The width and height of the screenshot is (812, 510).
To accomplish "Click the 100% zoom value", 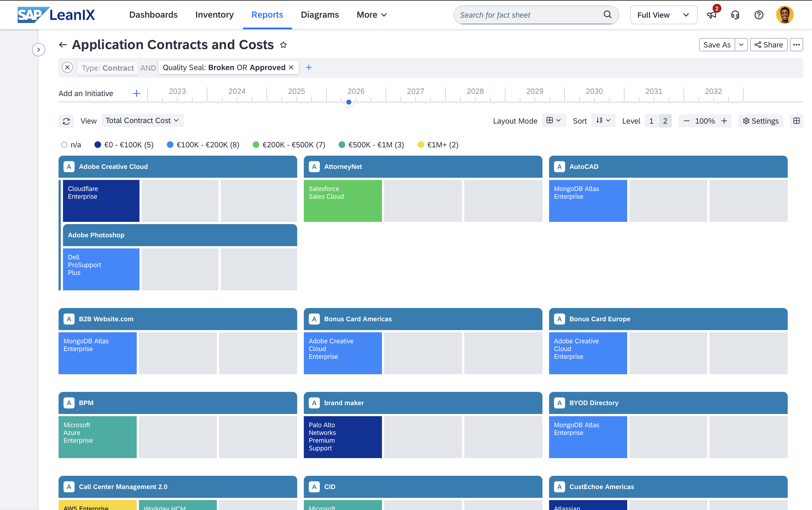I will [705, 121].
